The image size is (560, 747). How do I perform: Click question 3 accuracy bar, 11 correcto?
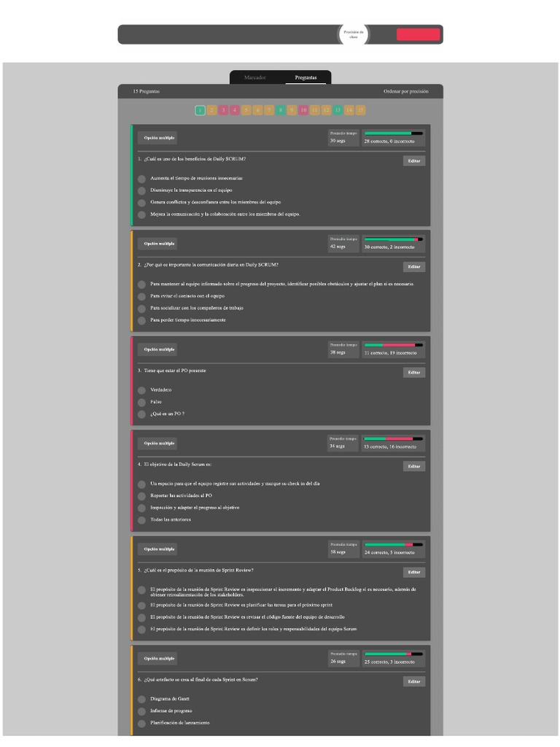(x=393, y=345)
